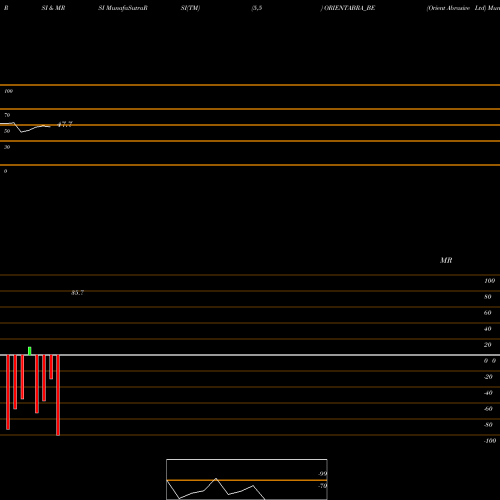Click the '(Orient Abrasive Ltd)' company name text

pyautogui.click(x=456, y=8)
